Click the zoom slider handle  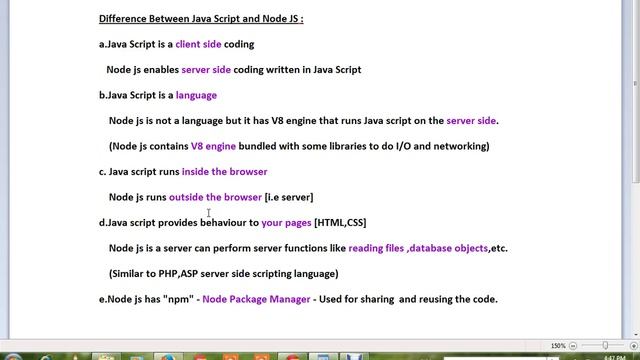(x=605, y=346)
